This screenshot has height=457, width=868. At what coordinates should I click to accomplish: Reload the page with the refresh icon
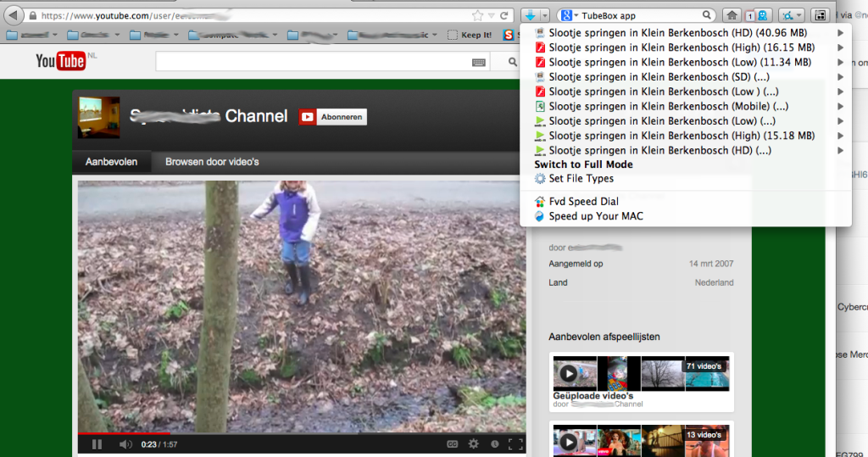(504, 15)
